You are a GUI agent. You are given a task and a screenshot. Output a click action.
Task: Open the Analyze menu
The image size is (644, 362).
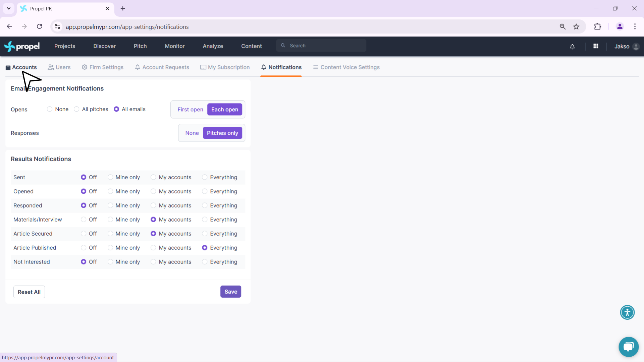pyautogui.click(x=213, y=46)
